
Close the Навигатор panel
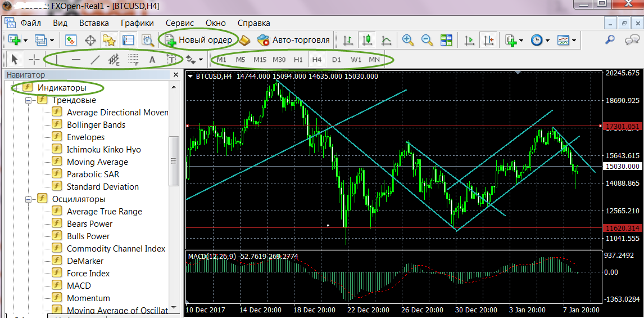click(176, 75)
